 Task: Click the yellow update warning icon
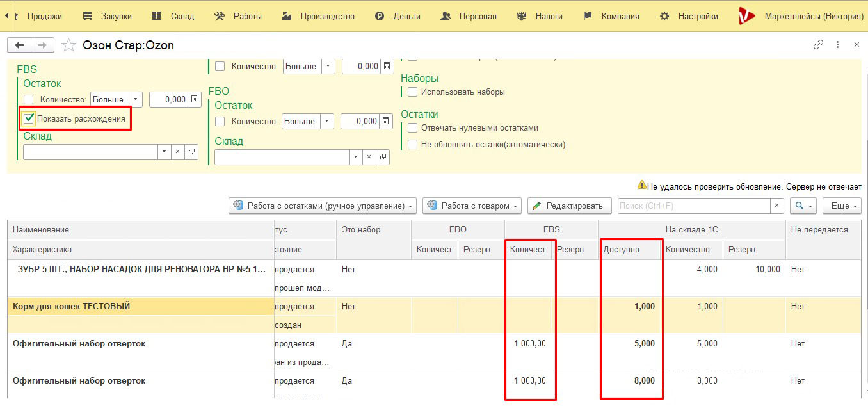[641, 186]
